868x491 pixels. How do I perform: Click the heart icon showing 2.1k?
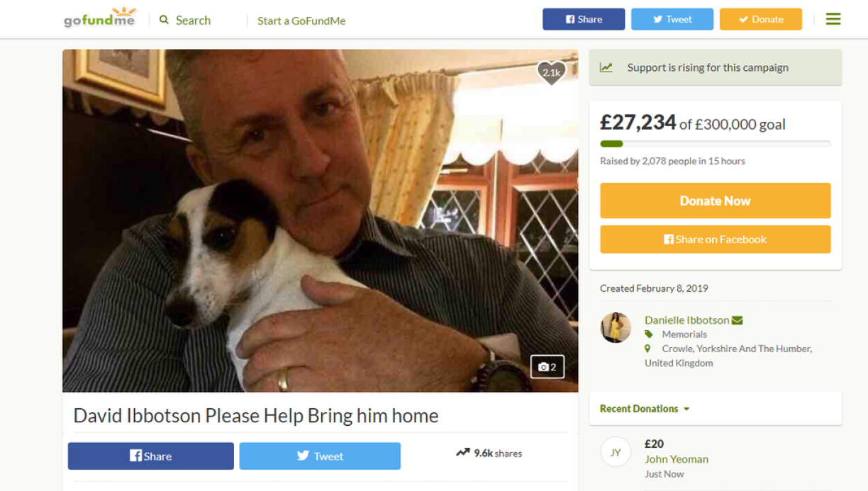551,72
